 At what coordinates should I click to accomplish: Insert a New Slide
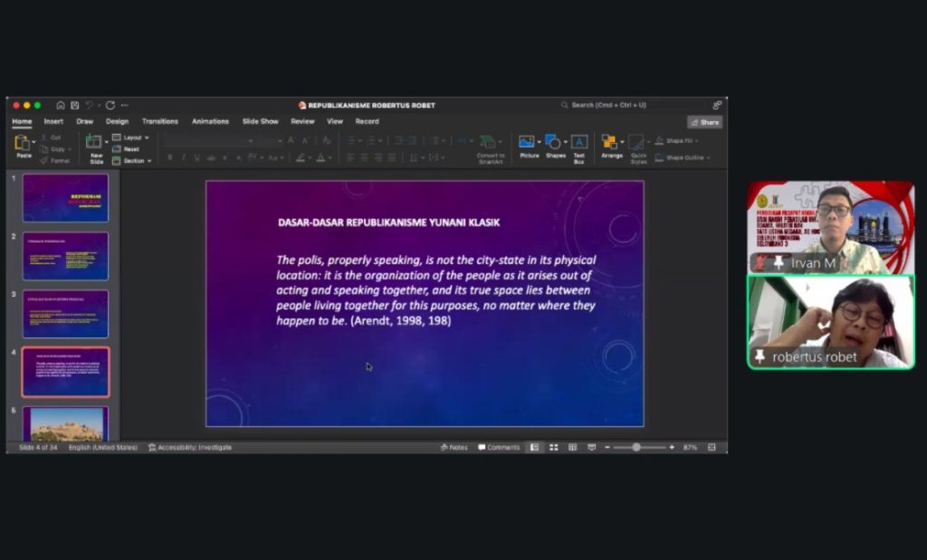tap(96, 147)
